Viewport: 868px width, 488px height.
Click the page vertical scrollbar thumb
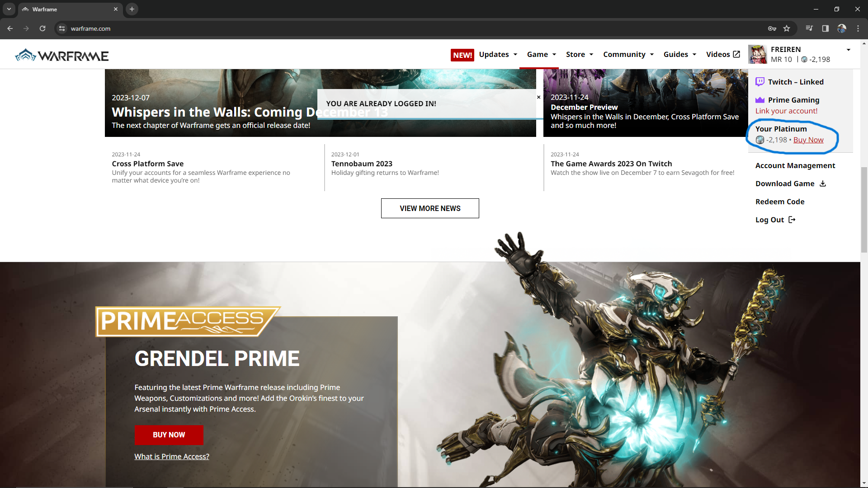[x=864, y=210]
